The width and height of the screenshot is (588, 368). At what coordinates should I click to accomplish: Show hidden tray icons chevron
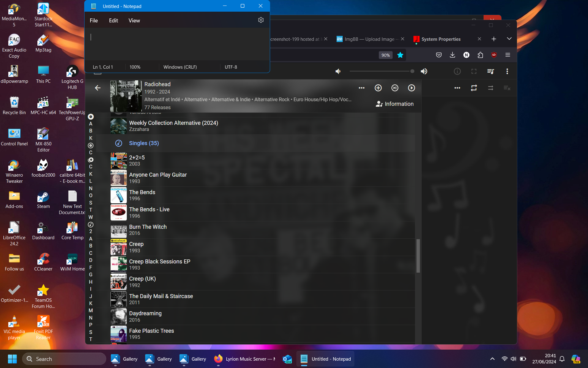coord(492,359)
